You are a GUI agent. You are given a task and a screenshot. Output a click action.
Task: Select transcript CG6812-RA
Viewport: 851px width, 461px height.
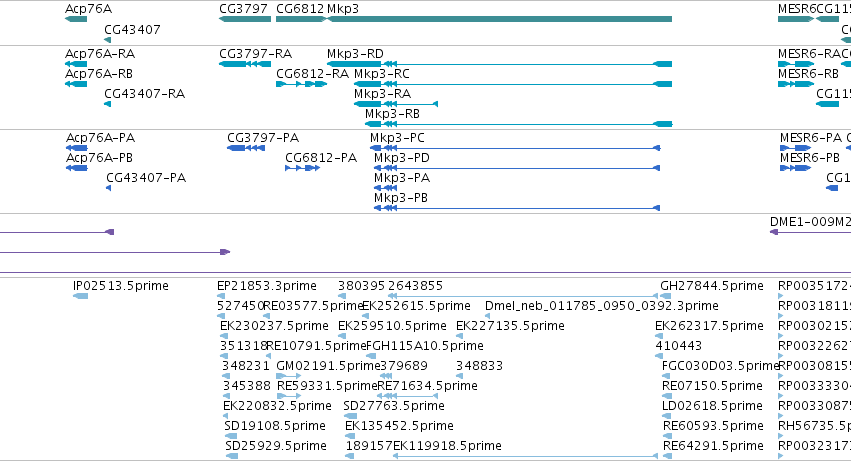click(313, 73)
